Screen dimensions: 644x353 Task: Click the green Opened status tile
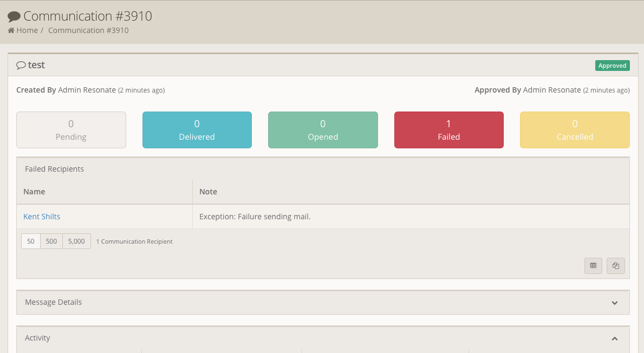coord(323,130)
